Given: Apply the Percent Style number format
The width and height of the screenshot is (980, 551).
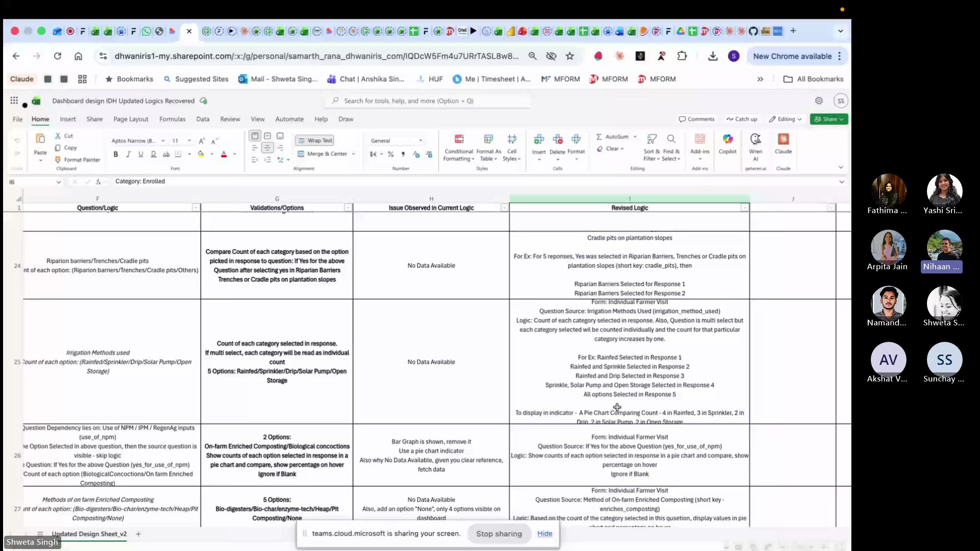Looking at the screenshot, I should [391, 154].
